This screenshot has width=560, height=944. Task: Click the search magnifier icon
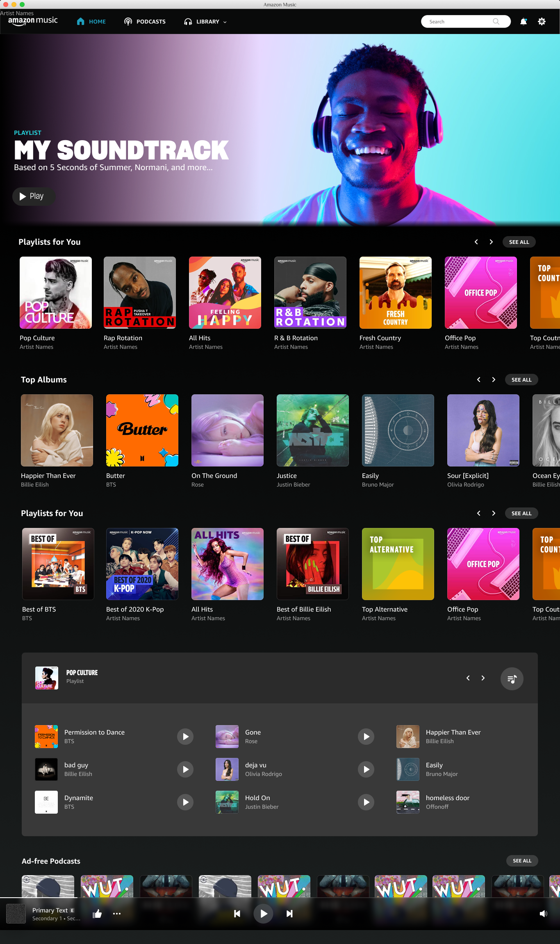(496, 22)
